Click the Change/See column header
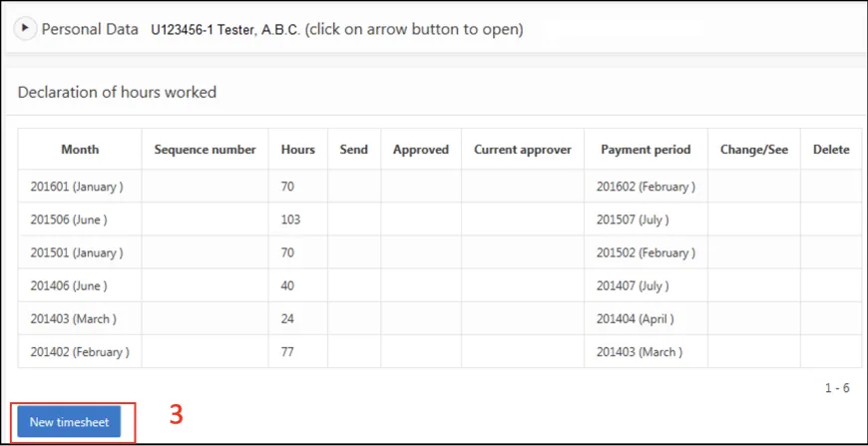The image size is (868, 446). point(754,150)
